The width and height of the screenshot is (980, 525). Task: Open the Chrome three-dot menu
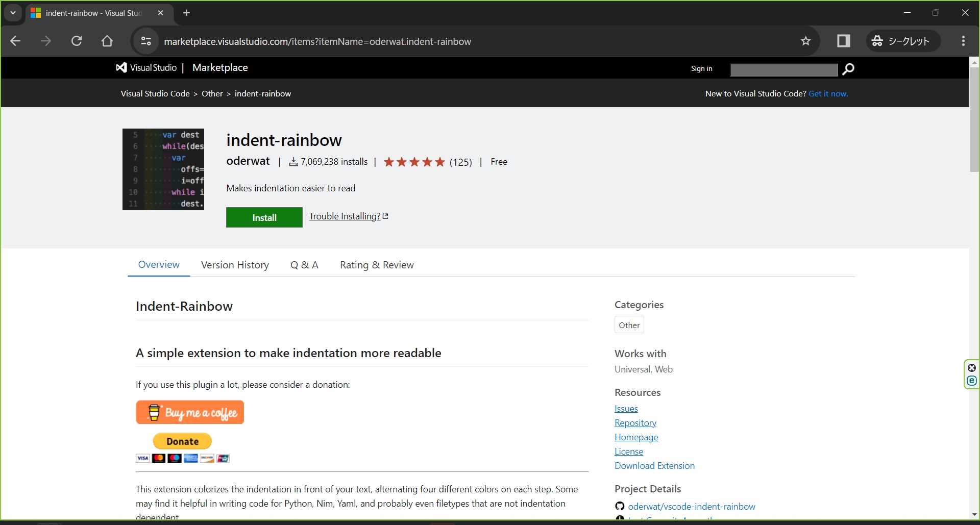(x=963, y=41)
